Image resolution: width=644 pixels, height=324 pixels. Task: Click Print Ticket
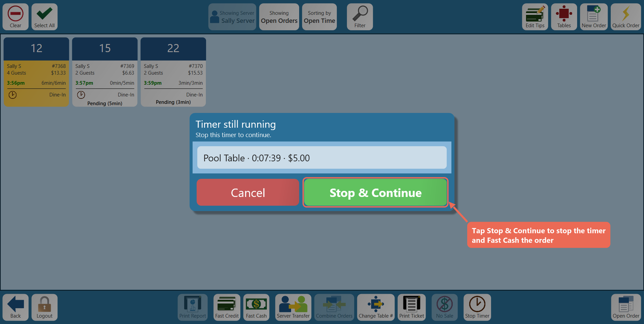pos(412,307)
